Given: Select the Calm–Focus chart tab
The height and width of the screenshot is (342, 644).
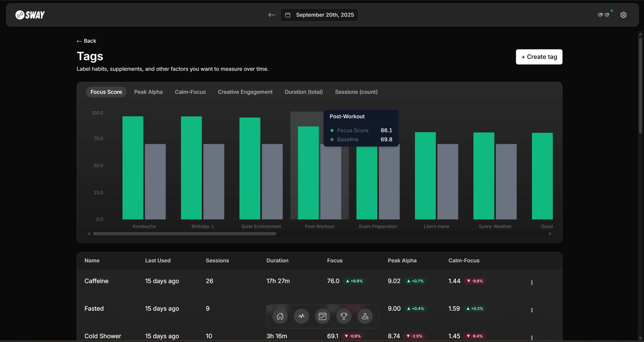Looking at the screenshot, I should point(190,92).
